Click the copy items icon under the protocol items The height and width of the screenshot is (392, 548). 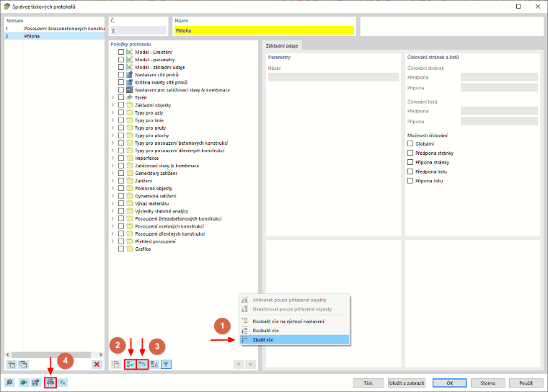115,365
